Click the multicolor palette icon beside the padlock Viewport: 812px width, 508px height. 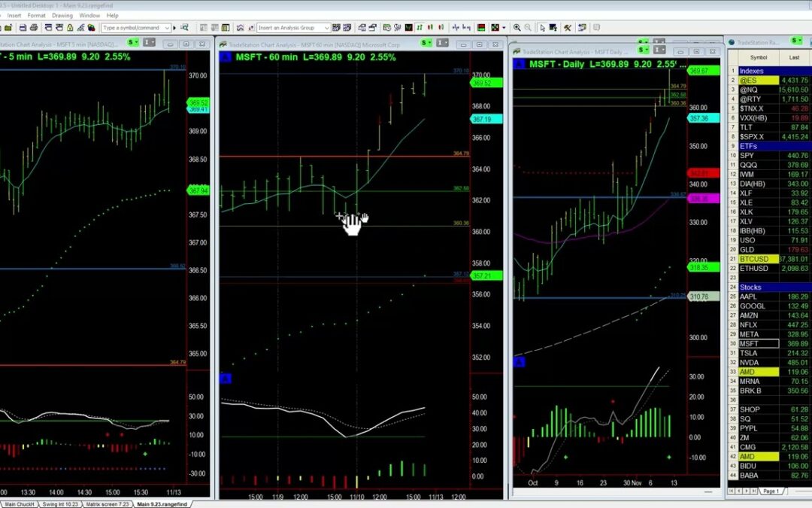pos(91,28)
